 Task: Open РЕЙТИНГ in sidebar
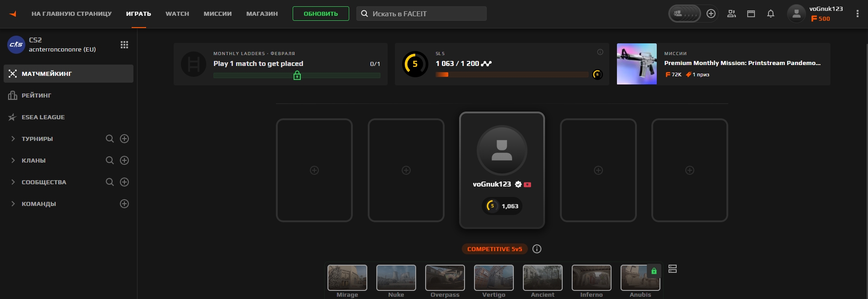click(x=68, y=95)
